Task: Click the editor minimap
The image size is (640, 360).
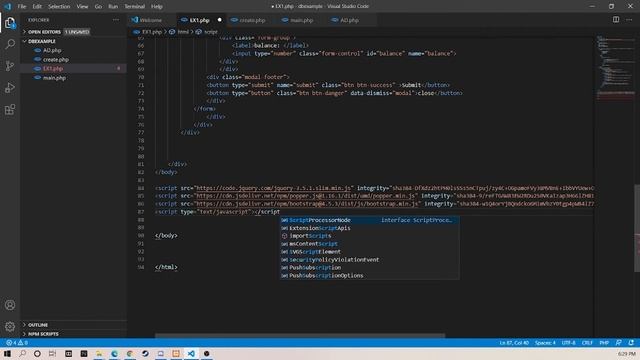Action: coord(615,67)
